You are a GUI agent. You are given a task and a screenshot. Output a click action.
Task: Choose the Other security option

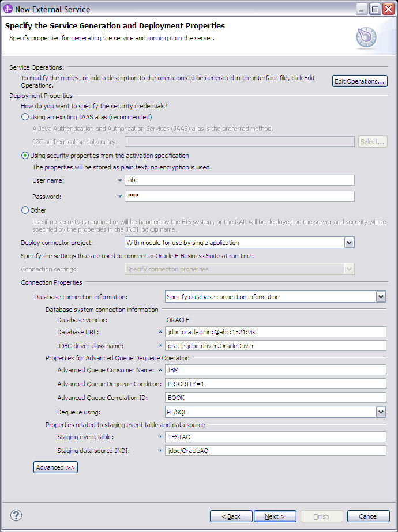[x=34, y=210]
